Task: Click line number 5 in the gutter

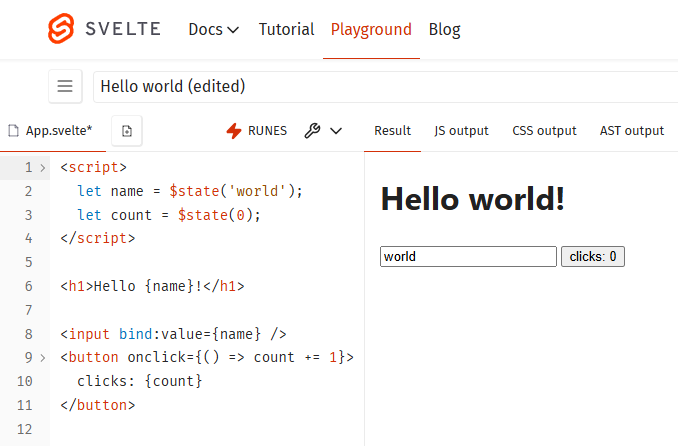Action: tap(29, 263)
